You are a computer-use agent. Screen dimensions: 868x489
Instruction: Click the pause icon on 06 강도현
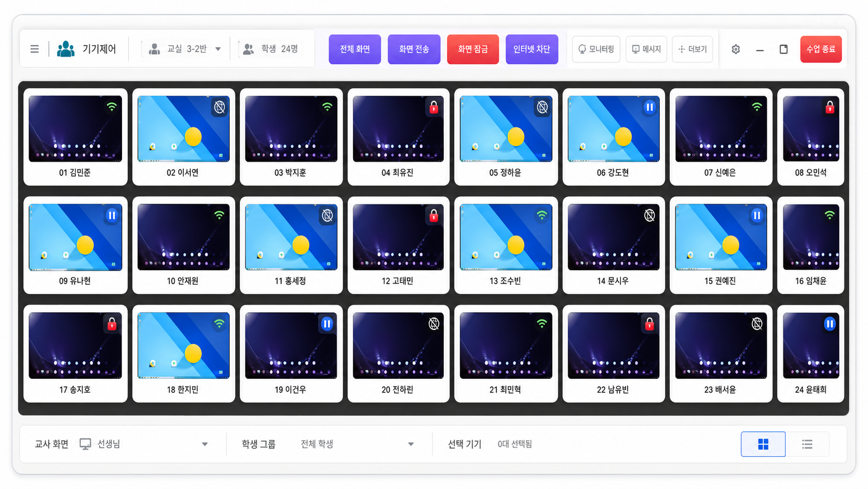pos(649,107)
